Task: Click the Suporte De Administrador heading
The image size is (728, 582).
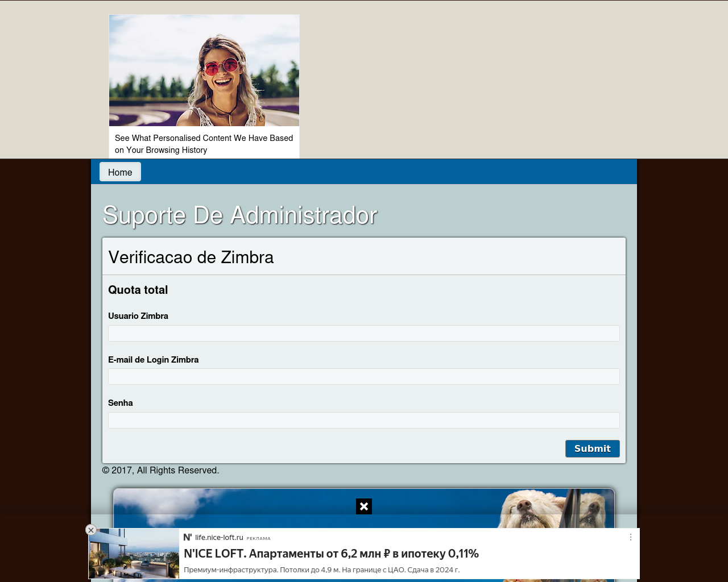Action: coord(239,215)
